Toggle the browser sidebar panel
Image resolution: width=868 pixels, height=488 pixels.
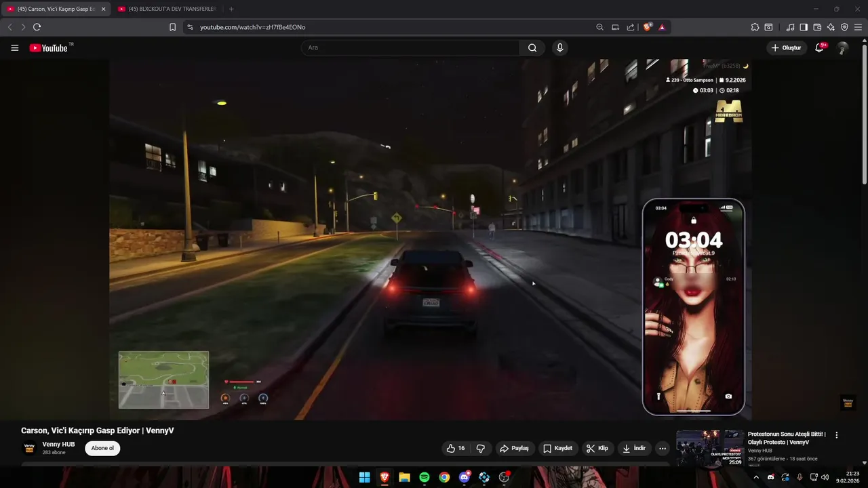pyautogui.click(x=804, y=27)
